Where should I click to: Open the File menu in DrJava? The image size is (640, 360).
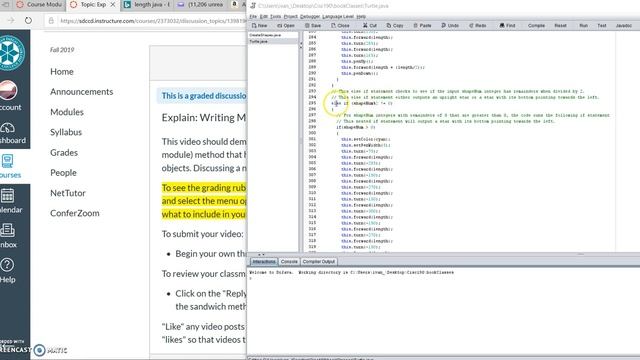pos(253,16)
